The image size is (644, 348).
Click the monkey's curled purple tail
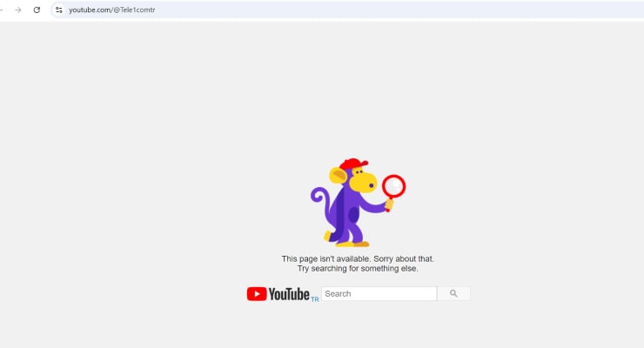pyautogui.click(x=318, y=198)
